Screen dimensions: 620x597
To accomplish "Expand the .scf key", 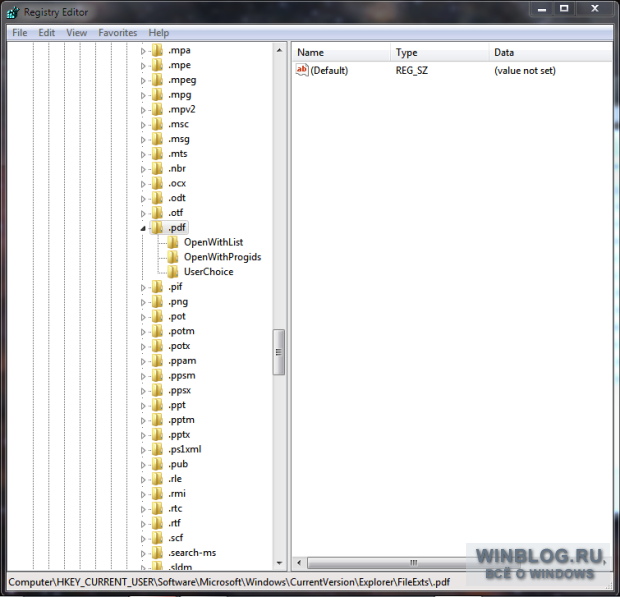I will click(x=143, y=538).
